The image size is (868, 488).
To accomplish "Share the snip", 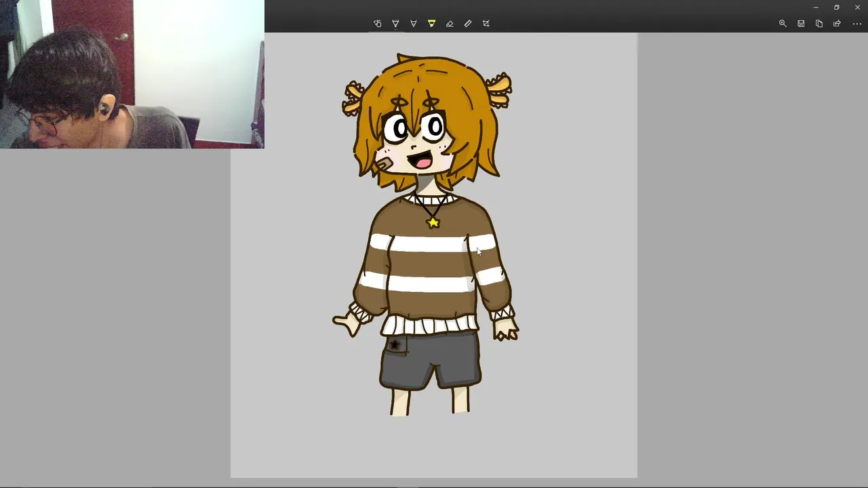I will [x=837, y=24].
